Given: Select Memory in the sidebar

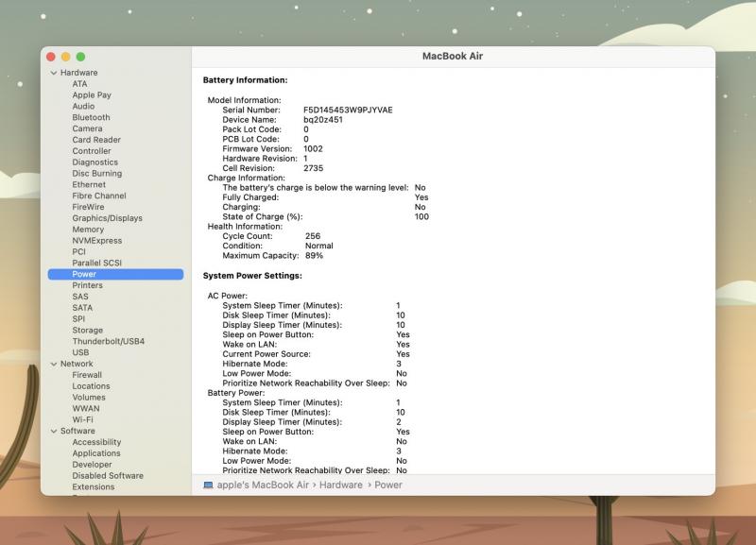Looking at the screenshot, I should pos(88,230).
